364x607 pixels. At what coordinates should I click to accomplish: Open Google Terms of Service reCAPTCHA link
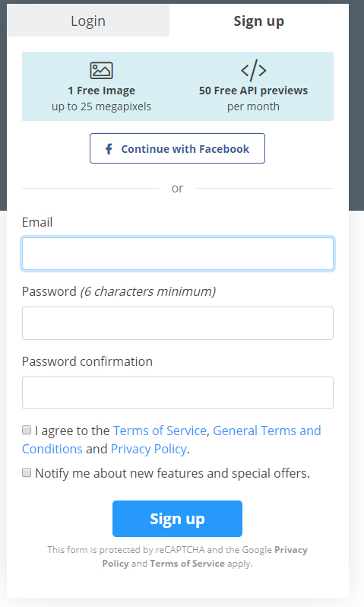point(187,563)
